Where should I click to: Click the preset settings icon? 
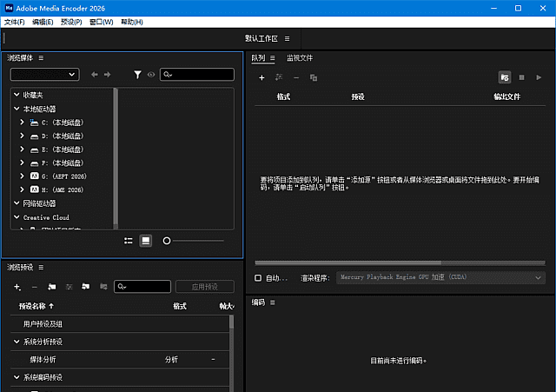pos(69,287)
